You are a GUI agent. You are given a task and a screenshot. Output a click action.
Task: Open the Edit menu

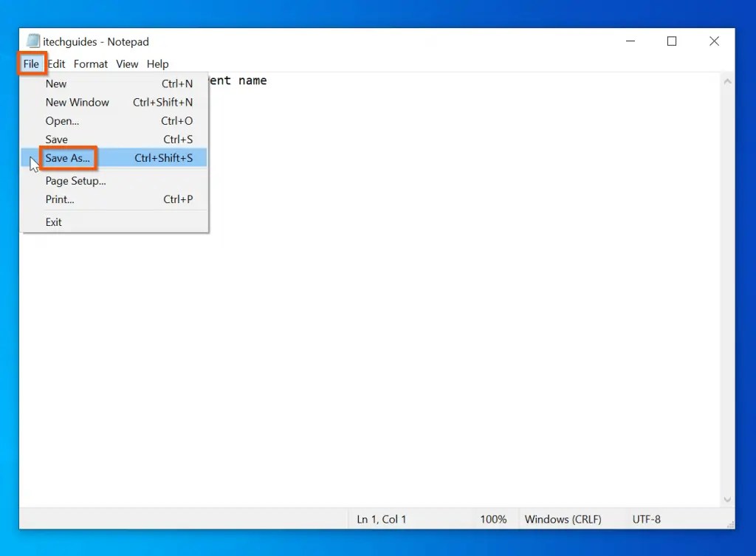(x=56, y=64)
